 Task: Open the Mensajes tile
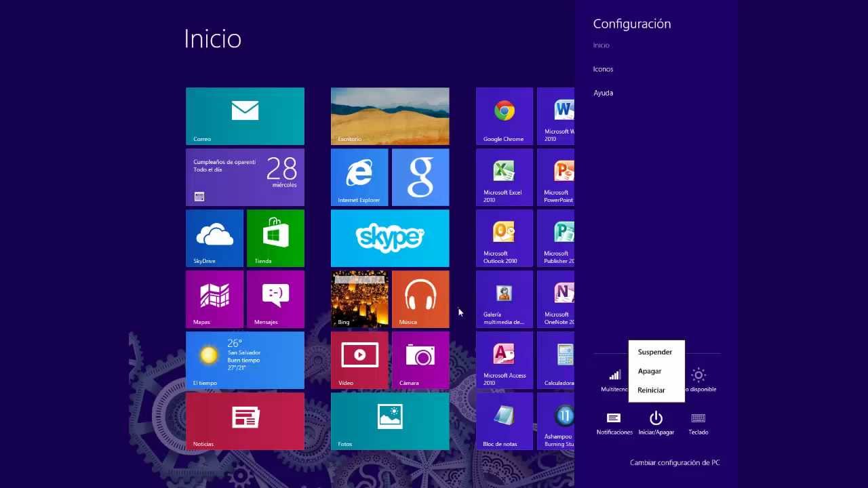pyautogui.click(x=275, y=299)
